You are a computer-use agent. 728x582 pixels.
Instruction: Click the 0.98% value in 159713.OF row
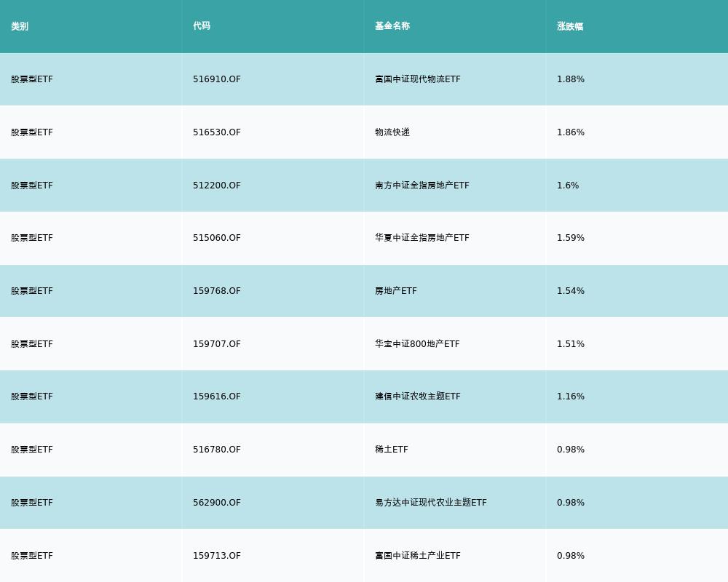pyautogui.click(x=571, y=556)
